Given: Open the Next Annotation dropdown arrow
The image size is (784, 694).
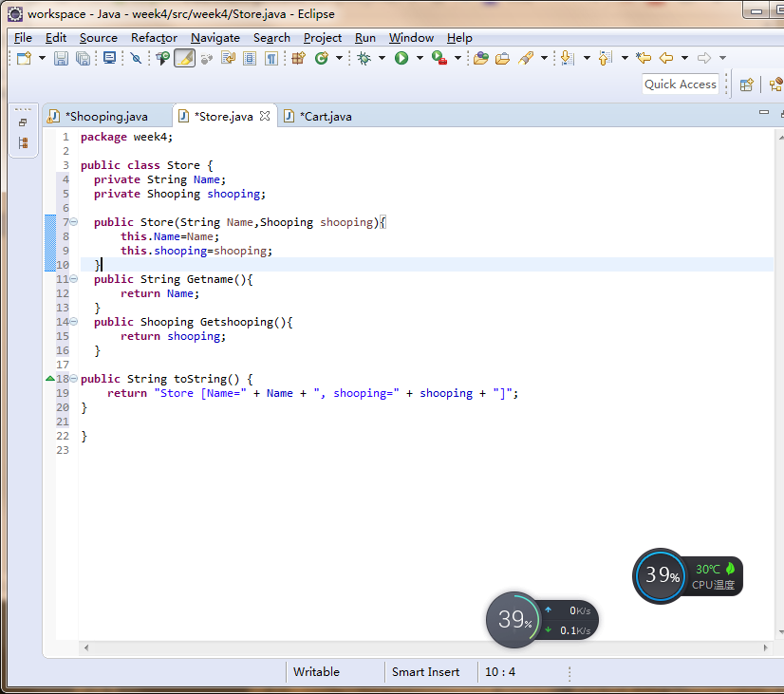Looking at the screenshot, I should coord(587,58).
